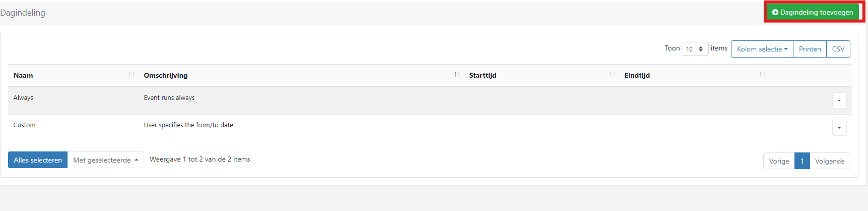Select the Custom table row
868x211 pixels.
click(302, 125)
